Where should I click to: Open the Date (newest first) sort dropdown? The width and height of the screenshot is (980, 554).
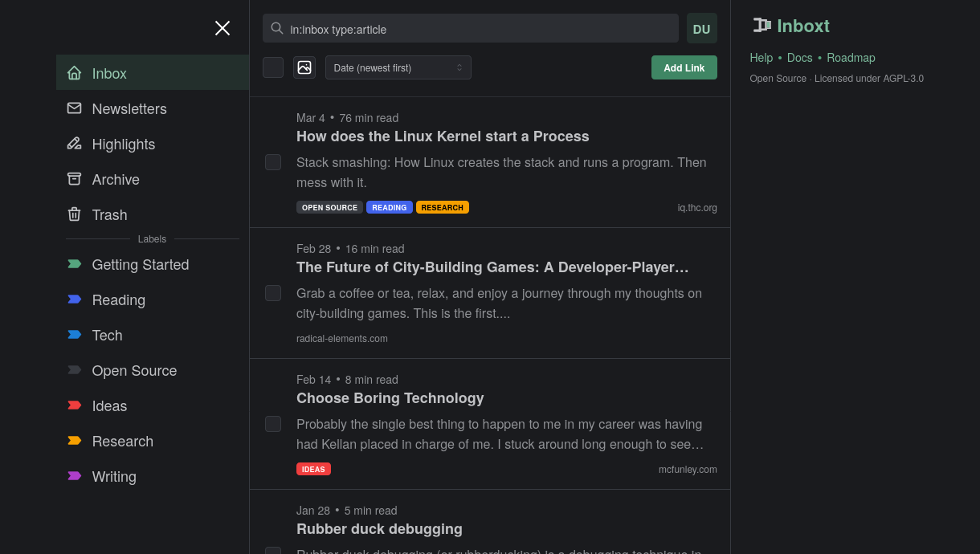coord(398,67)
